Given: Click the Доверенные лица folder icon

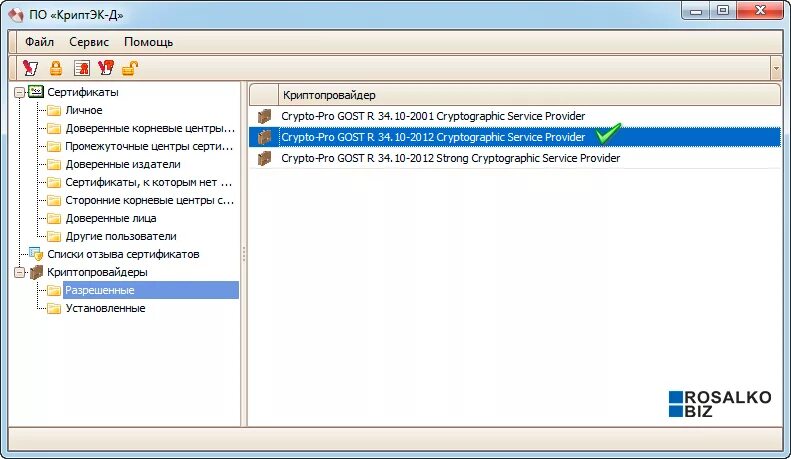Looking at the screenshot, I should tap(54, 218).
